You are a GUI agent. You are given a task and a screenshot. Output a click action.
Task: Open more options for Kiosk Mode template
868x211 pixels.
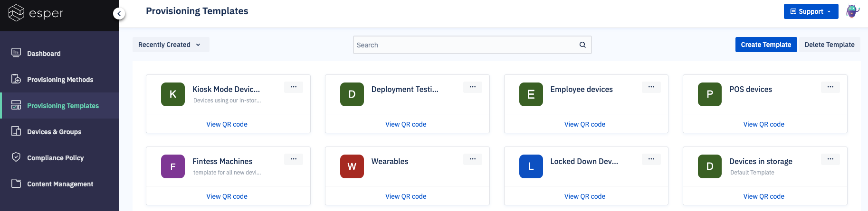294,87
